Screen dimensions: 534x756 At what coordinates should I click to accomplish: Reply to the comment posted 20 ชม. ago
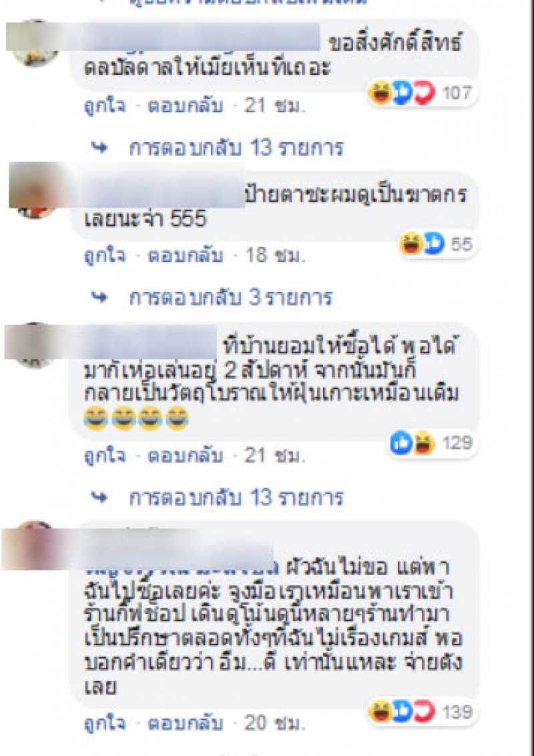185,724
